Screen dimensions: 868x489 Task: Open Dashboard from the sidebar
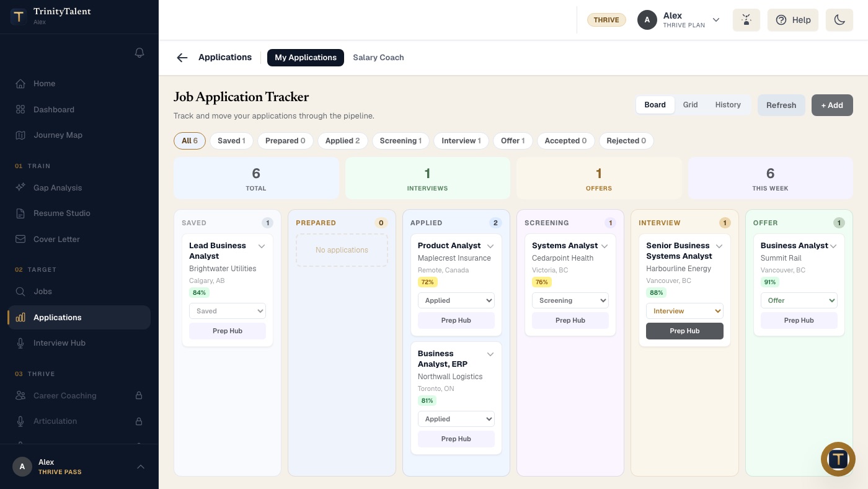tap(79, 109)
